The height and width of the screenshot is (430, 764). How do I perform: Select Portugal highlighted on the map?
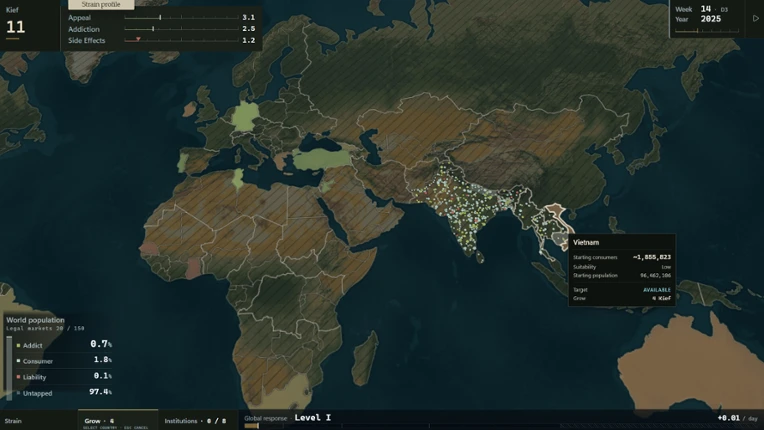pos(183,163)
